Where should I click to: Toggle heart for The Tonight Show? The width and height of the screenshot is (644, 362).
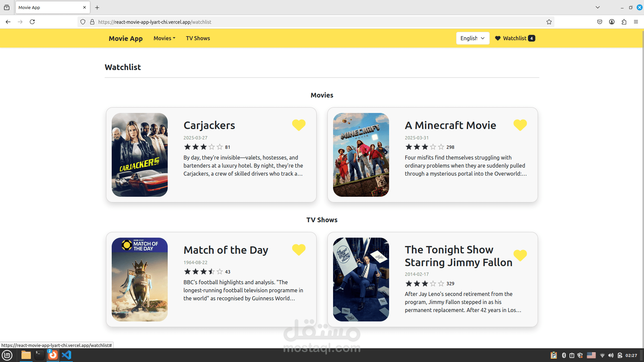pyautogui.click(x=520, y=255)
